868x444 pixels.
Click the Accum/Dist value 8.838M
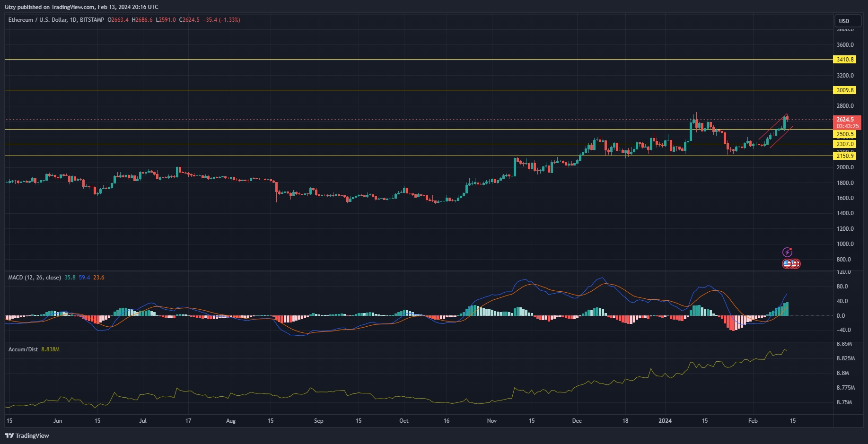click(50, 349)
